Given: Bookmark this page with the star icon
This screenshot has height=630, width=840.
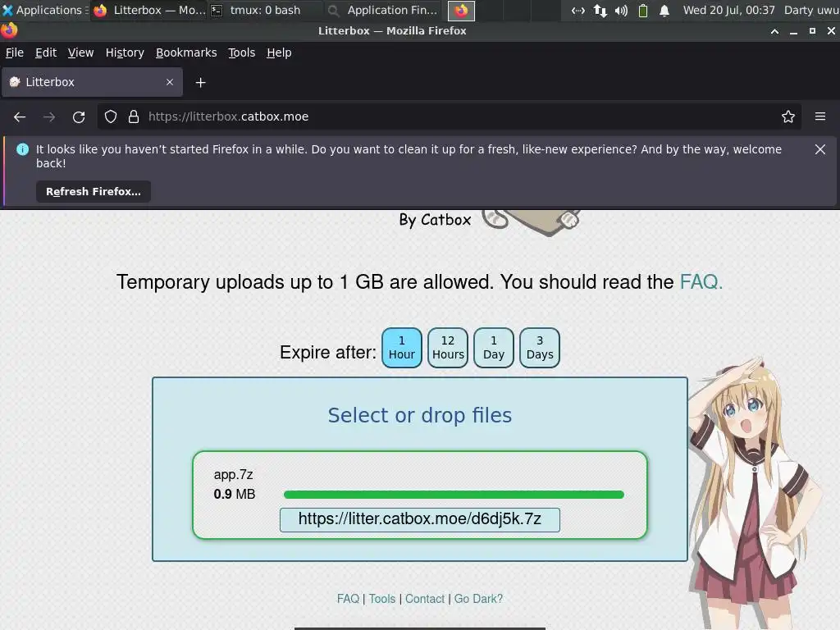Looking at the screenshot, I should 788,116.
